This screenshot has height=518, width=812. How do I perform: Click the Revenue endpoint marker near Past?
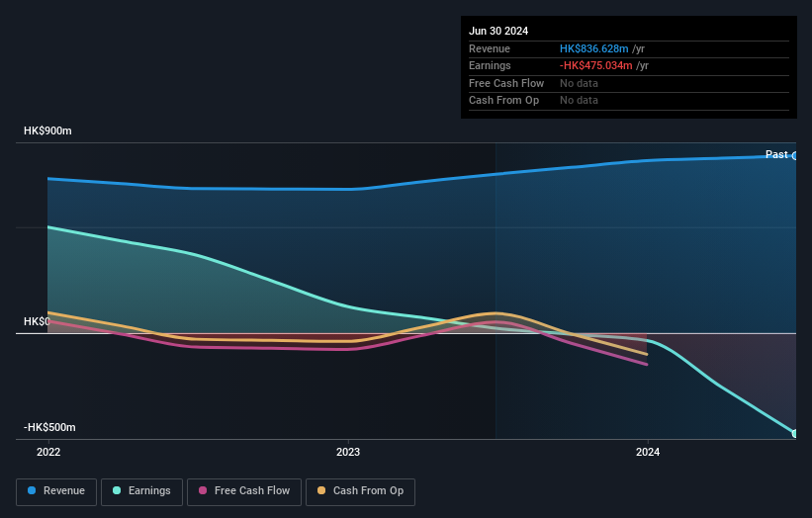point(795,156)
